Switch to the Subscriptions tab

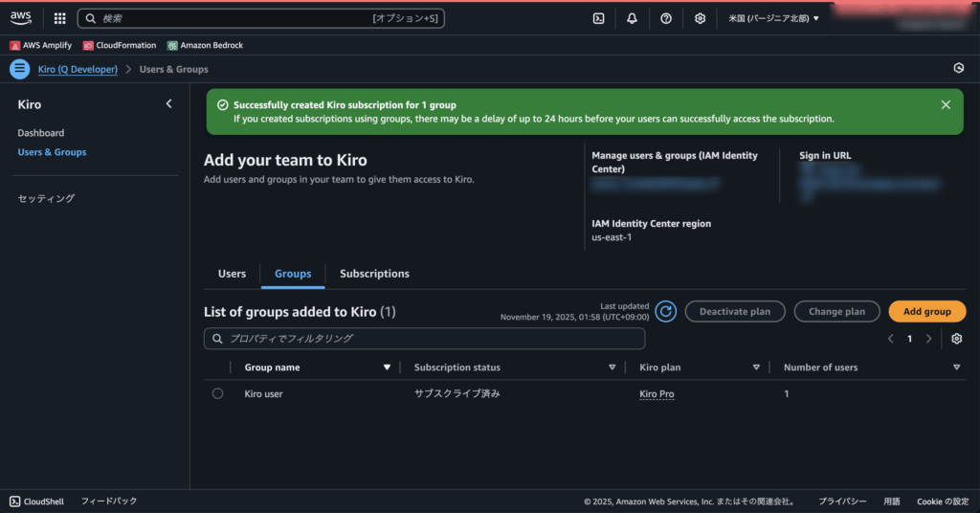[x=374, y=274]
